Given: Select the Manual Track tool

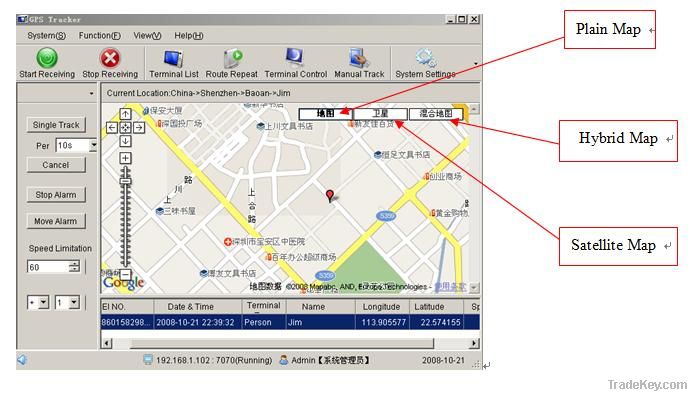Looking at the screenshot, I should [360, 58].
